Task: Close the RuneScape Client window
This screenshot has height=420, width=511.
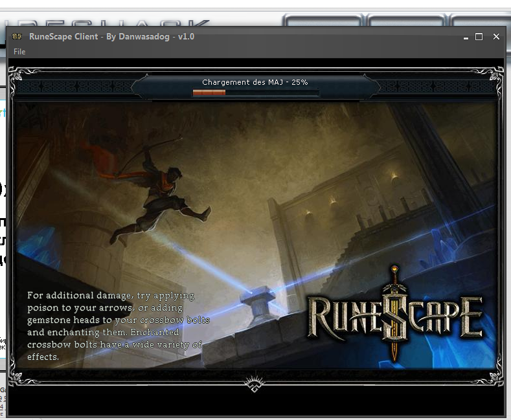Action: coord(496,36)
